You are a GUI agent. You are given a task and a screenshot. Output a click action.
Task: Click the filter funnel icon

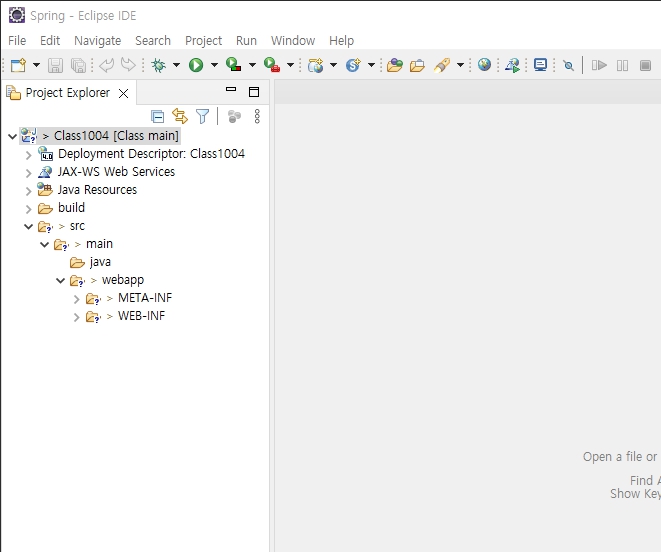tap(203, 116)
